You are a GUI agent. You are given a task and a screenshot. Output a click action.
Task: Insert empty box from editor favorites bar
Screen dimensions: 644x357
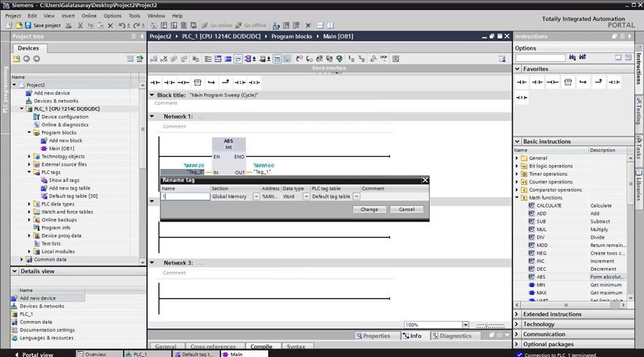[x=198, y=83]
